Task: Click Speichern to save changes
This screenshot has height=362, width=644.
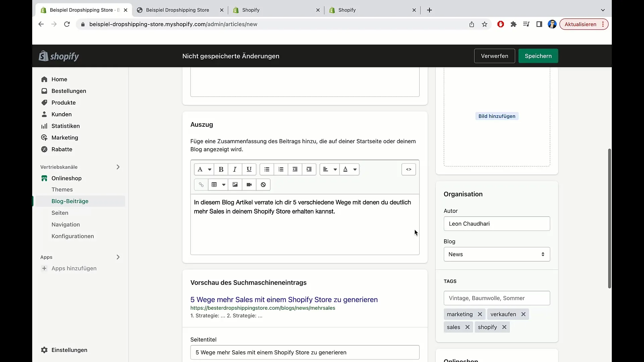Action: tap(538, 56)
